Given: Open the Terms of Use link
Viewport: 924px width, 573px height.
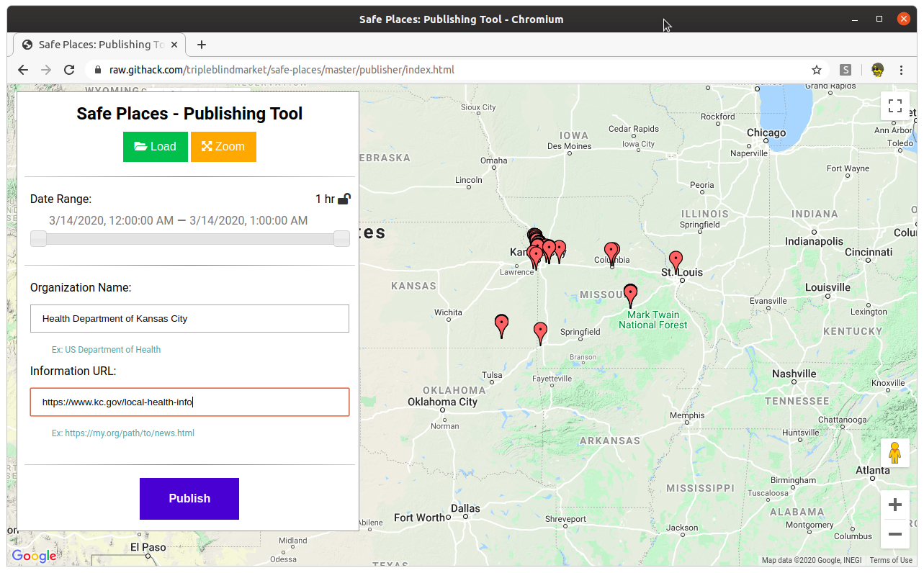Looking at the screenshot, I should click(x=891, y=560).
